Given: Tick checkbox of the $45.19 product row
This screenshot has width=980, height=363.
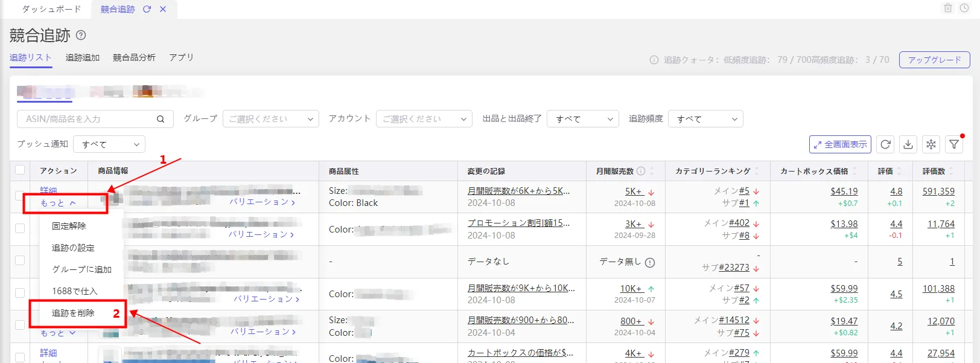Looking at the screenshot, I should (20, 196).
